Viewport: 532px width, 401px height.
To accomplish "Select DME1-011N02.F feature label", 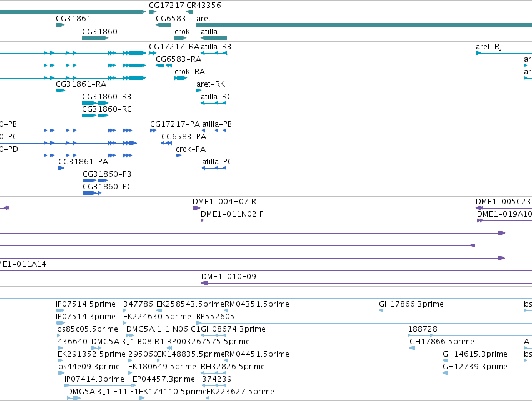I will 232,214.
